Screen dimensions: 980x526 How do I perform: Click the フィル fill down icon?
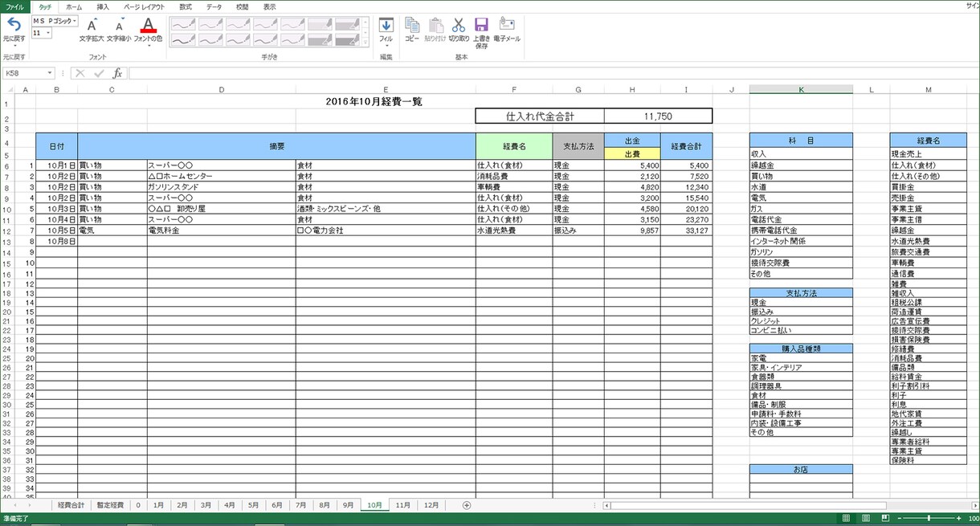click(386, 25)
